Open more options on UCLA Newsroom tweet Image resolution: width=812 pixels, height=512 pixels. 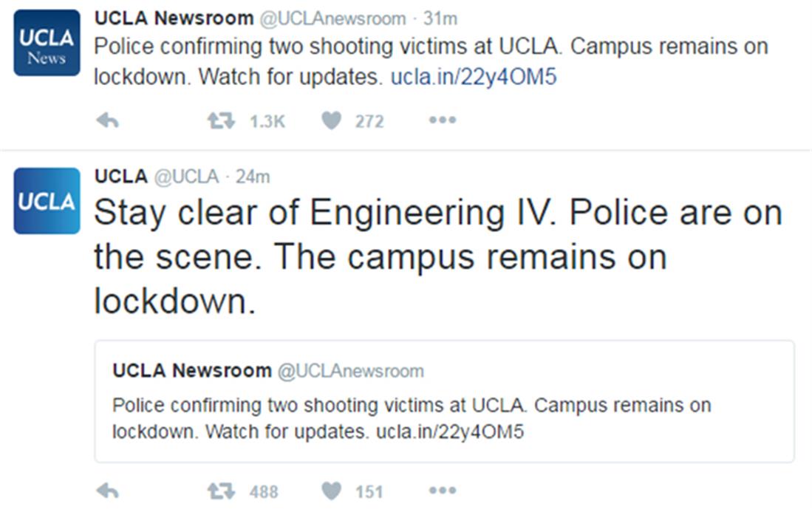(x=443, y=120)
